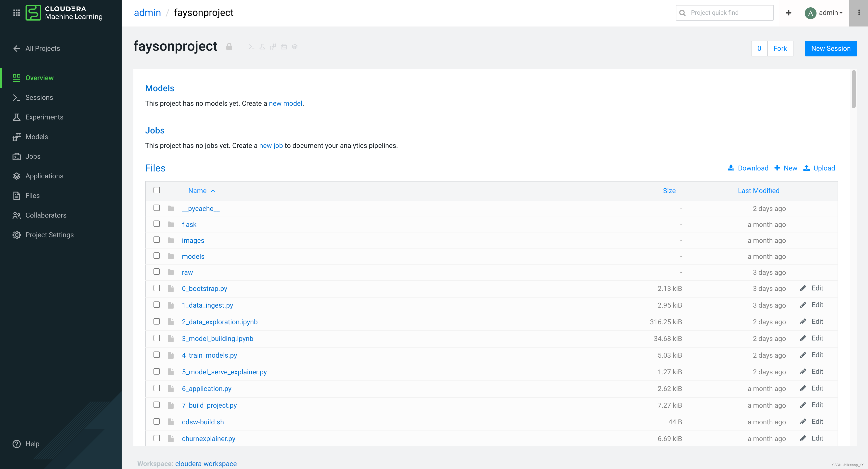Click the Upload files icon
Viewport: 868px width, 469px height.
[806, 168]
